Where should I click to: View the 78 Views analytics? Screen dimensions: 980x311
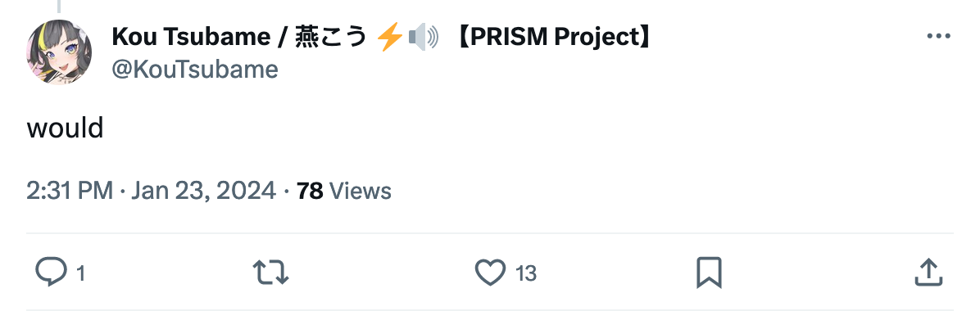[344, 191]
